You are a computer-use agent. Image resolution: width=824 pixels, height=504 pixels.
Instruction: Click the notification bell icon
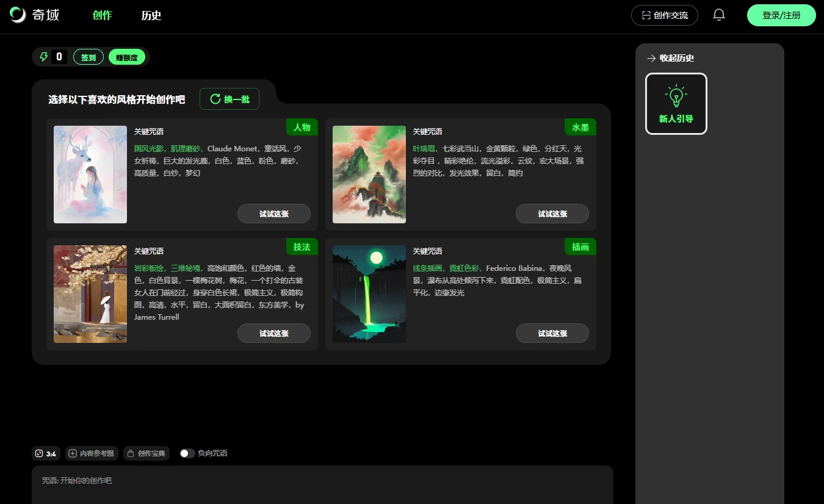point(719,15)
